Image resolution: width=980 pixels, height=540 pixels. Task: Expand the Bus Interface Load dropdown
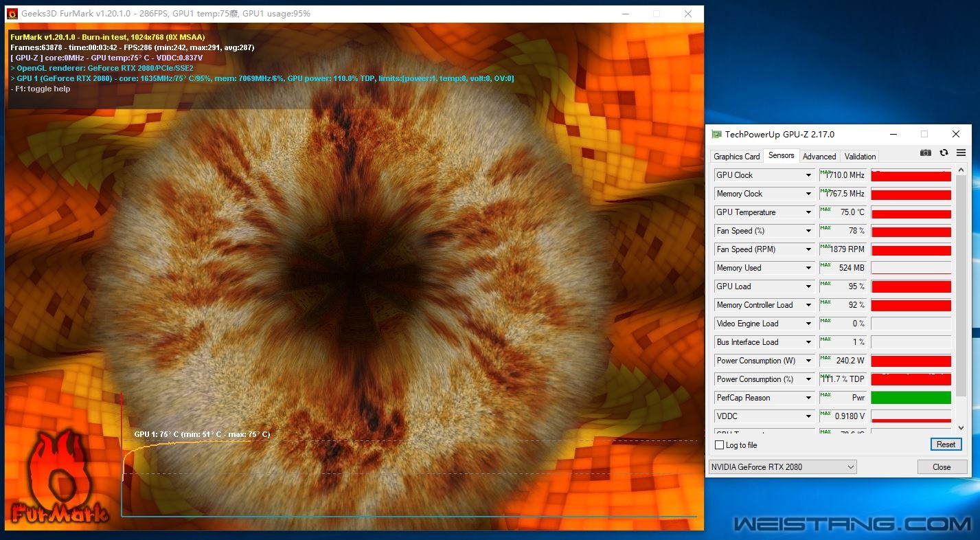808,342
